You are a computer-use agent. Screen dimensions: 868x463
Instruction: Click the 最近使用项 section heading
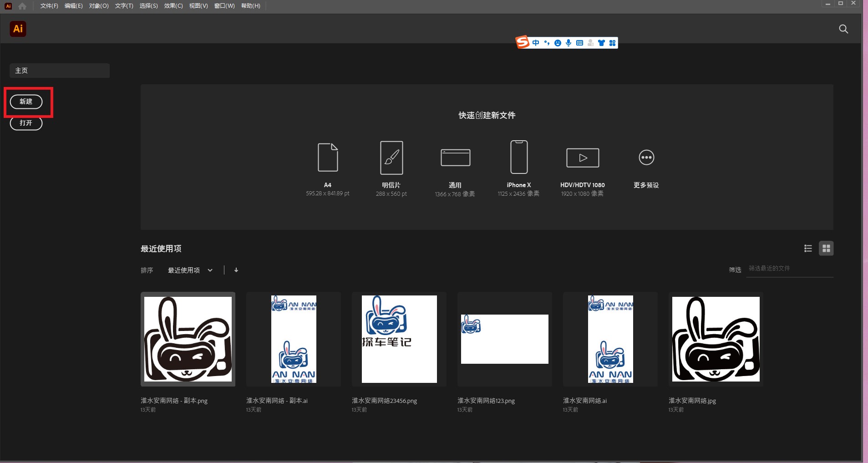click(x=161, y=249)
